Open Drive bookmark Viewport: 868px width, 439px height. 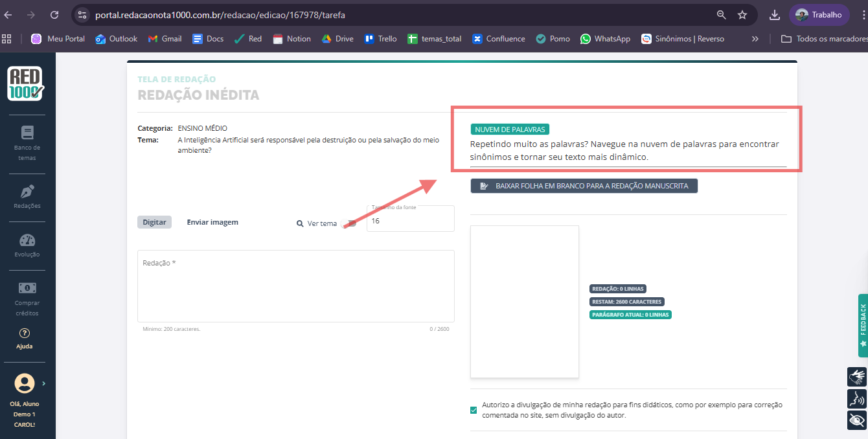pyautogui.click(x=337, y=39)
